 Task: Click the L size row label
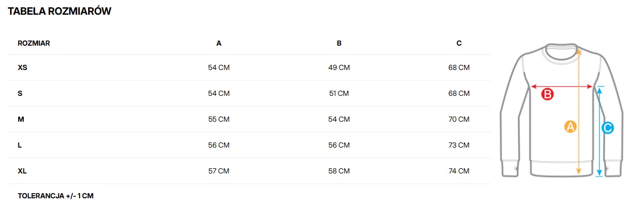(20, 145)
